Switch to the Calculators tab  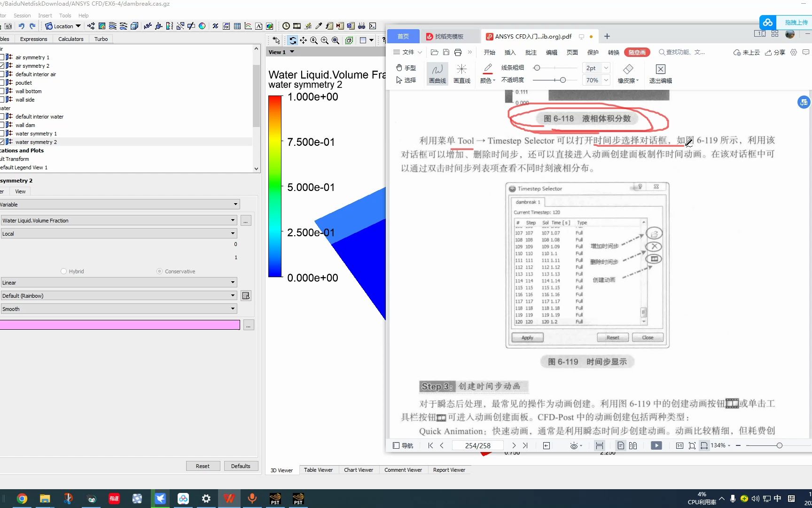click(x=70, y=39)
